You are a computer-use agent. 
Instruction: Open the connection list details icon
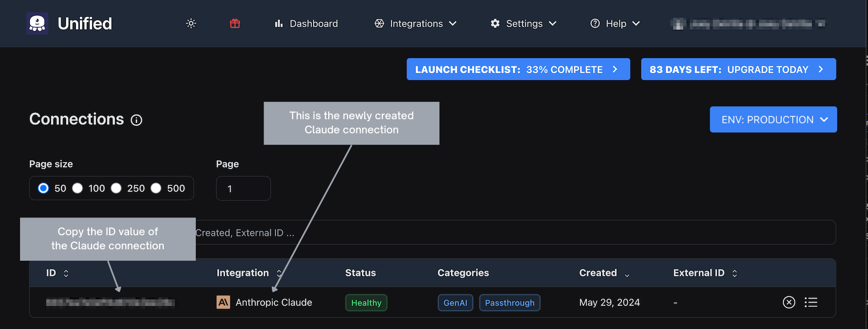(811, 302)
